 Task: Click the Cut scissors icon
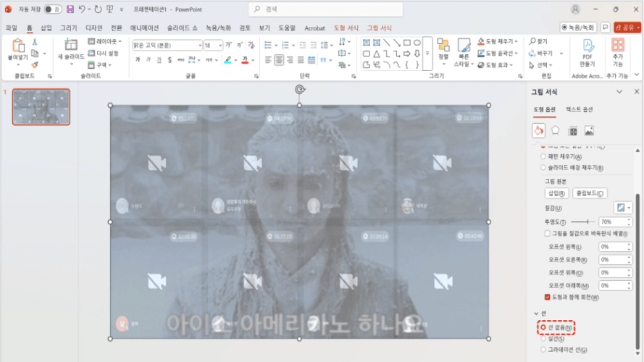(35, 42)
